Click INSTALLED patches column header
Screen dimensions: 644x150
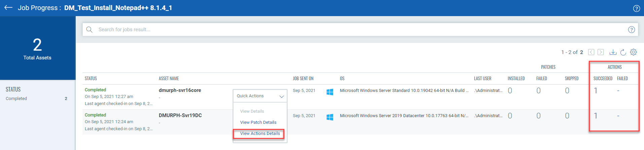click(516, 79)
